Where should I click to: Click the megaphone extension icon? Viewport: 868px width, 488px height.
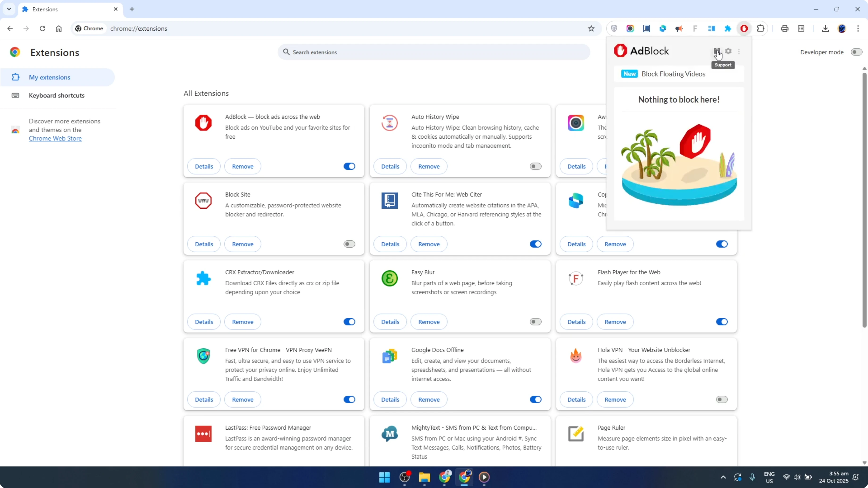click(x=679, y=28)
